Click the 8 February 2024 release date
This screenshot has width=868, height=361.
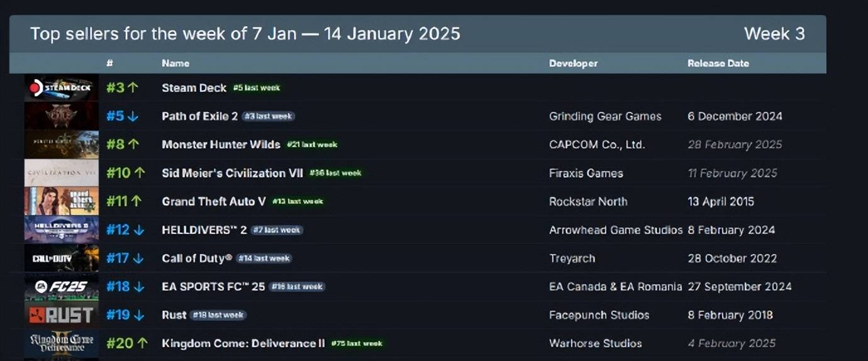tap(732, 230)
